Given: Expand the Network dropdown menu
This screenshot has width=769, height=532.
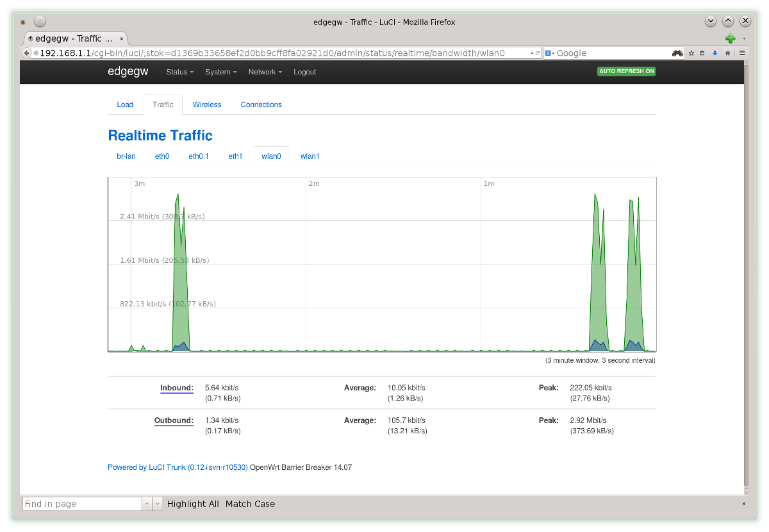Looking at the screenshot, I should 265,72.
